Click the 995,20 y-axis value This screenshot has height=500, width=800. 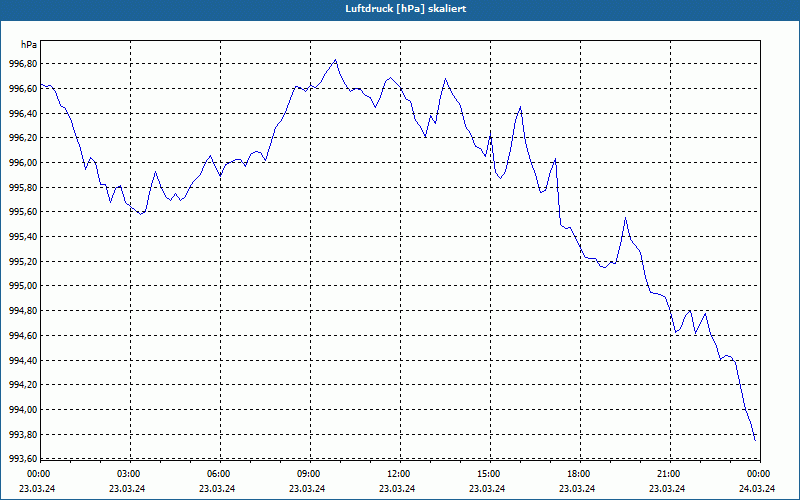(22, 261)
